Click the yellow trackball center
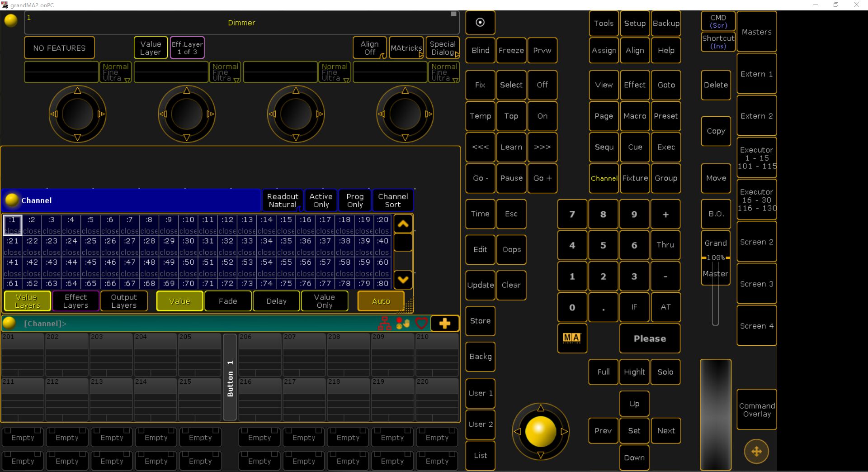This screenshot has height=472, width=868. [540, 431]
